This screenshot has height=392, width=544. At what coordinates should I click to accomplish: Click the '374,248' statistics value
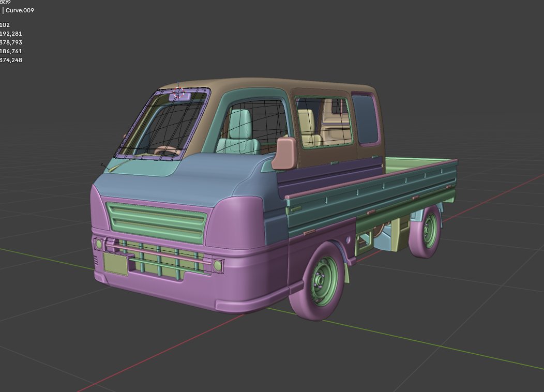point(11,59)
